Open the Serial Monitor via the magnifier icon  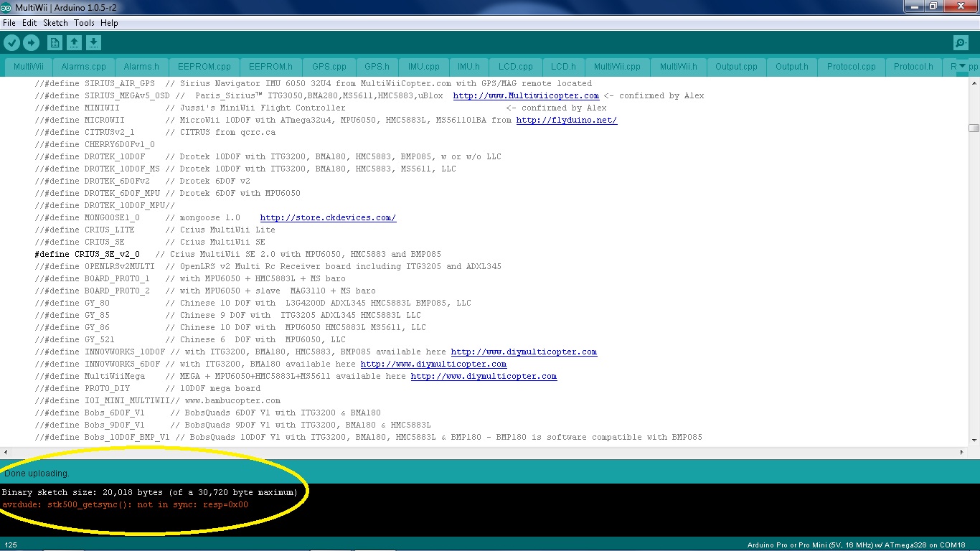[960, 42]
